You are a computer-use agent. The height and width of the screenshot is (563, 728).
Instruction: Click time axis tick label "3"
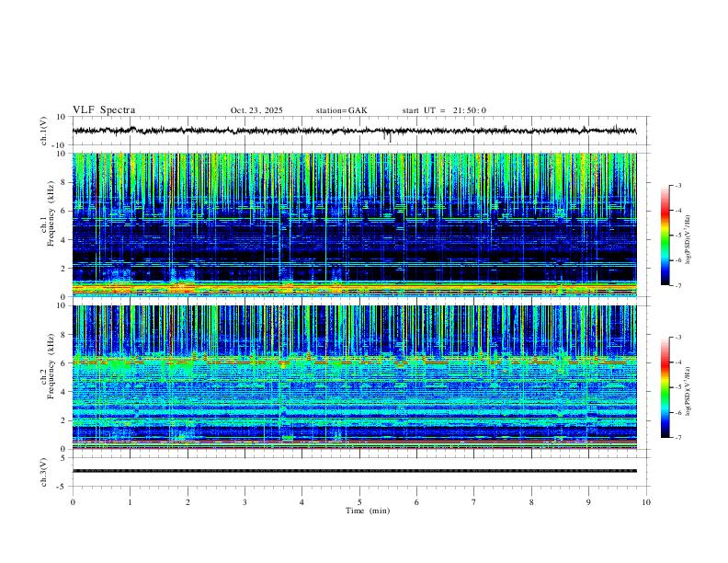[x=245, y=502]
